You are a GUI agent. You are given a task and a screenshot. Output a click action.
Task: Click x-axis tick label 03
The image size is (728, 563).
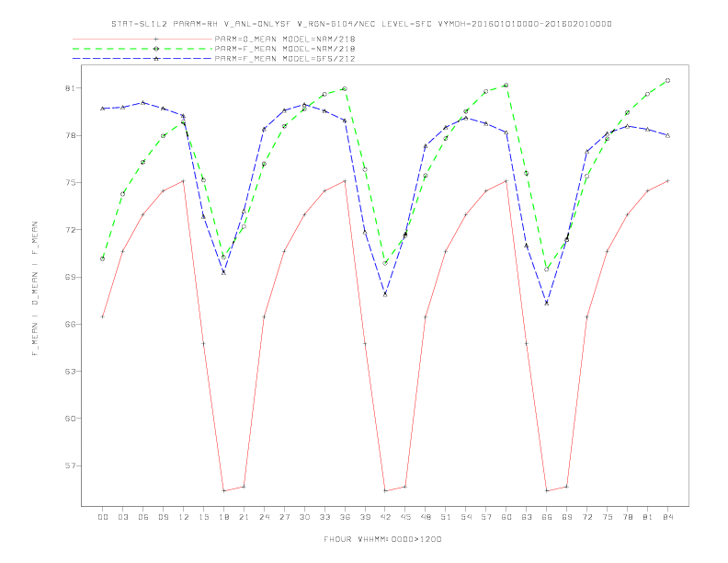[x=122, y=517]
